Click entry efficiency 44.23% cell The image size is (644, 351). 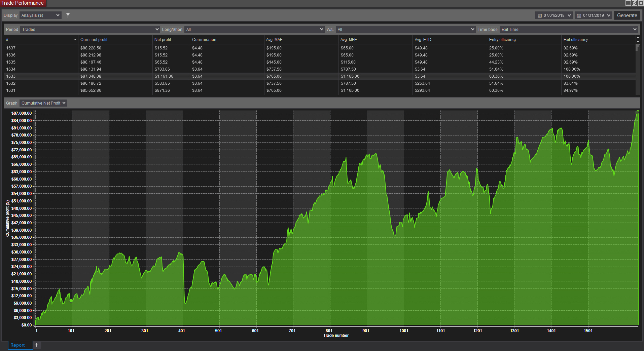pos(496,62)
